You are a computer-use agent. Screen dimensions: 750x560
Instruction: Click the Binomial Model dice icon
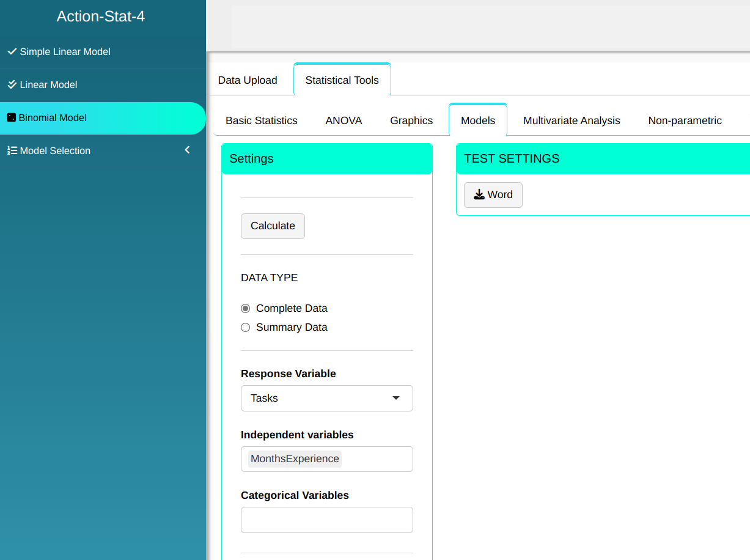click(x=11, y=117)
